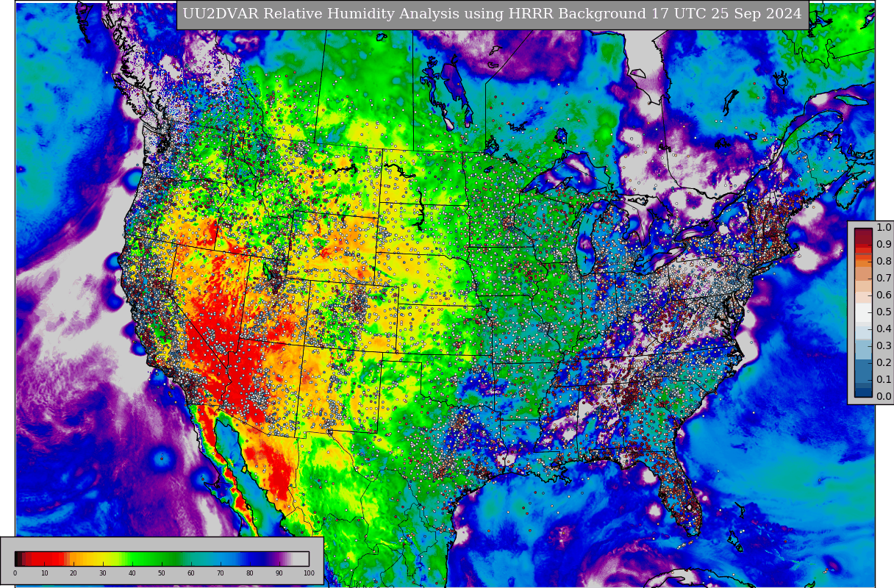The image size is (894, 588).
Task: Select the "1.0" label on the right legend
Action: click(x=884, y=228)
